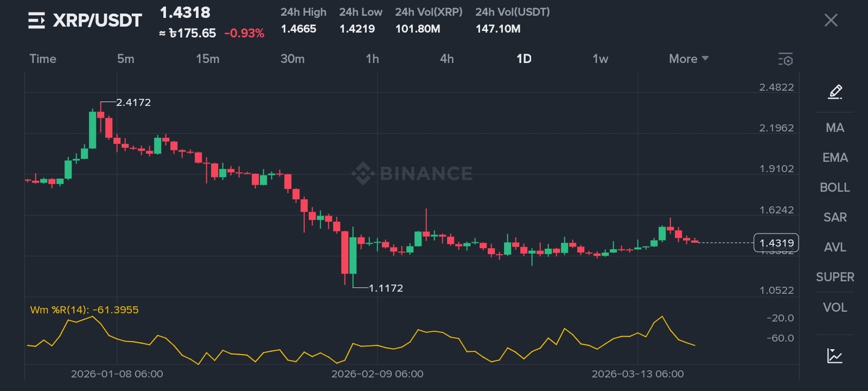
Task: Open the chart indicators icon below VOL
Action: (x=835, y=356)
